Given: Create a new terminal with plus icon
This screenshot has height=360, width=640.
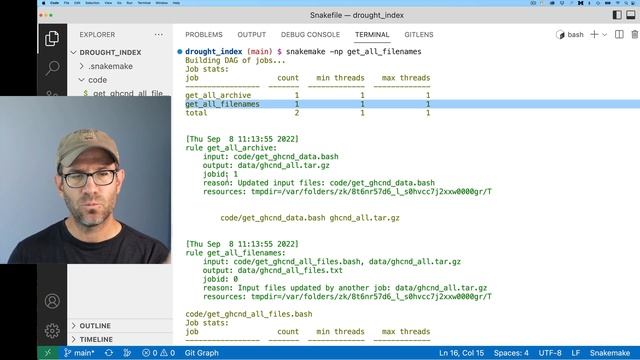Looking at the screenshot, I should pos(594,35).
